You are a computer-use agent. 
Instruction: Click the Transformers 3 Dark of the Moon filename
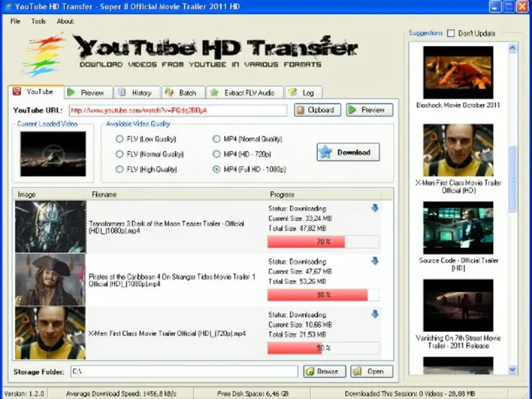pyautogui.click(x=166, y=227)
